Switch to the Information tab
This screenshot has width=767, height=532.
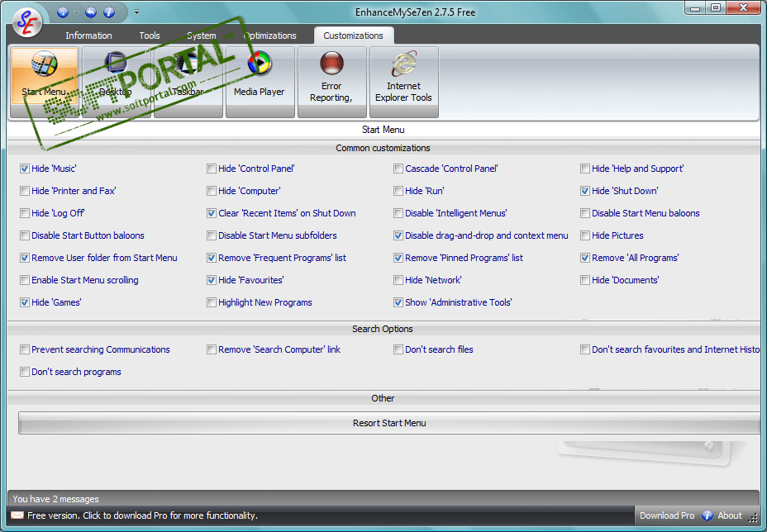pos(88,36)
